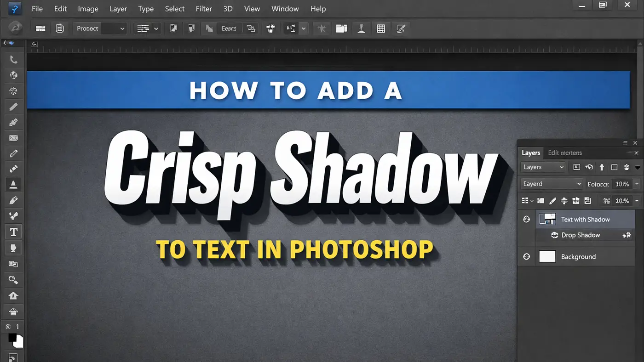Toggle Drop Shadow effect visibility
The image size is (644, 362).
point(555,235)
